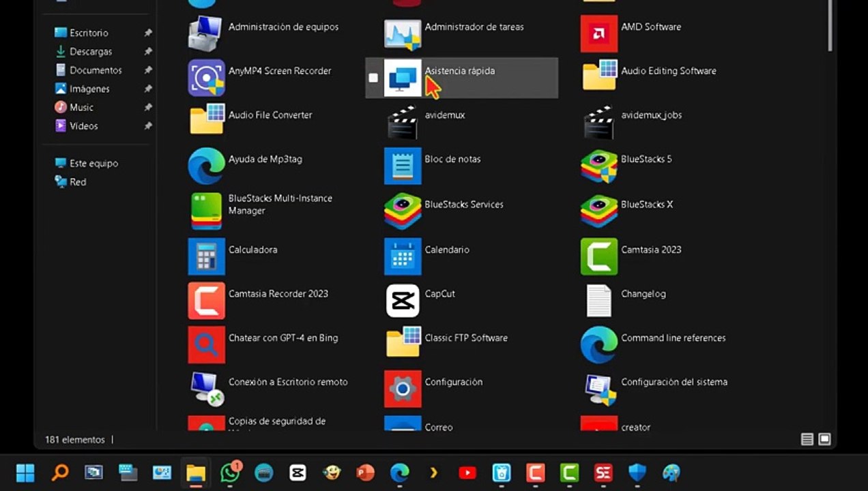Select Este equipo in navigation pane
The width and height of the screenshot is (868, 491).
(93, 164)
